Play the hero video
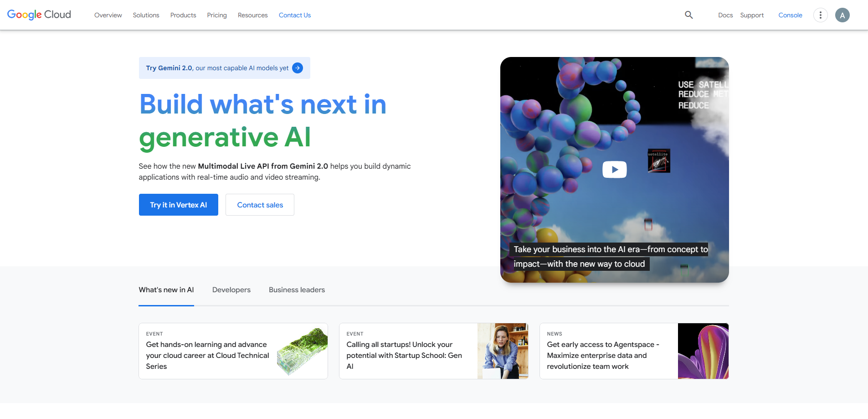The image size is (868, 419). point(614,170)
